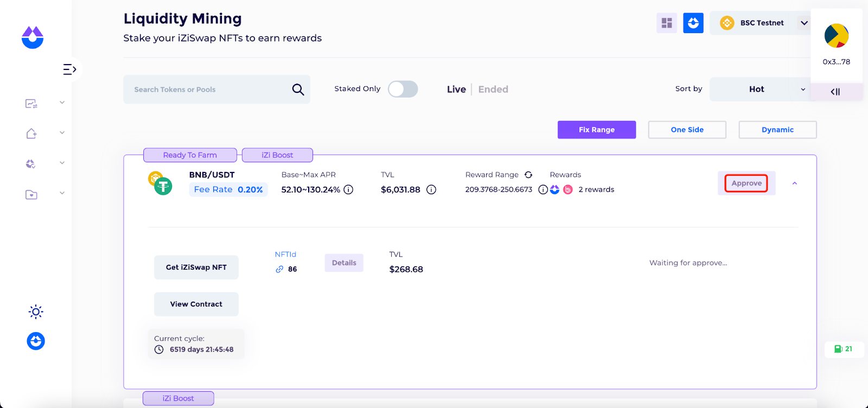Viewport: 868px width, 408px height.
Task: Select the Dynamic tab
Action: pos(777,130)
